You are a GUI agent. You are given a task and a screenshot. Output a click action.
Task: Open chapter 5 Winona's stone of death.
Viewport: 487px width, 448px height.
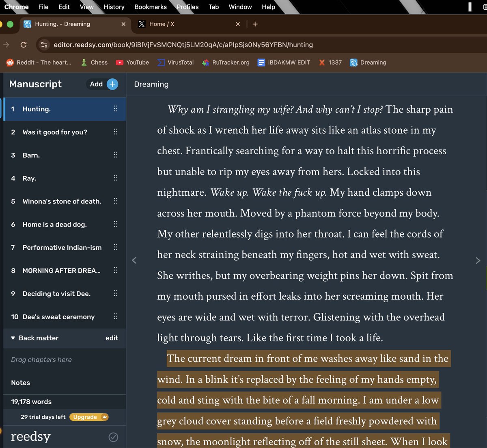[65, 201]
